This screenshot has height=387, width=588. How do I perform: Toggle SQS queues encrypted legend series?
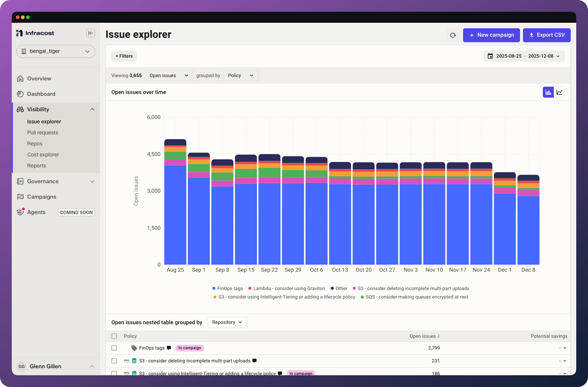tap(415, 297)
